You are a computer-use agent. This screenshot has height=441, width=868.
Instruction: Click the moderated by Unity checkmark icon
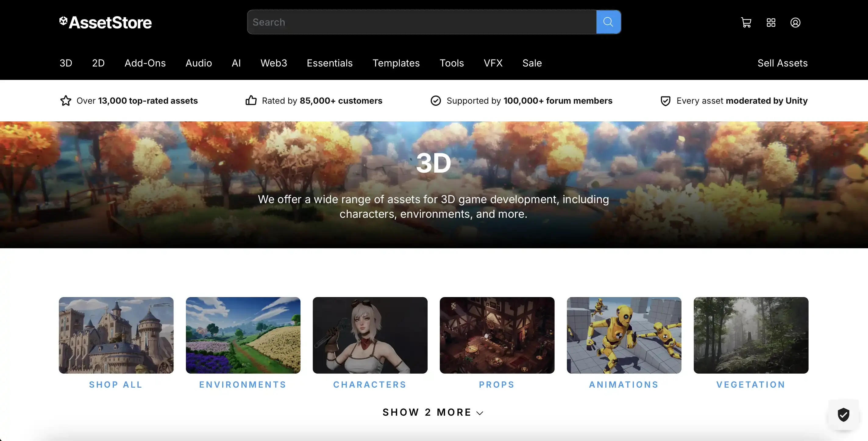(x=666, y=100)
